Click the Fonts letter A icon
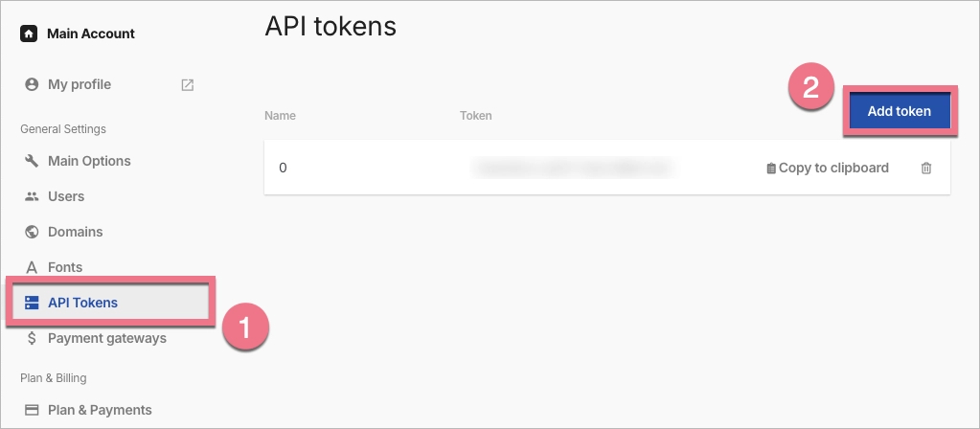This screenshot has width=980, height=429. (x=32, y=267)
